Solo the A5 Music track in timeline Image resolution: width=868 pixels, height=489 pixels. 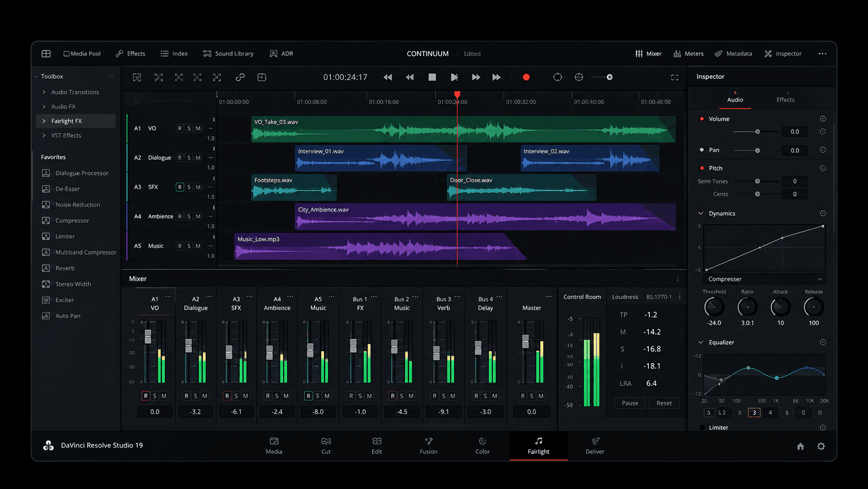click(189, 246)
